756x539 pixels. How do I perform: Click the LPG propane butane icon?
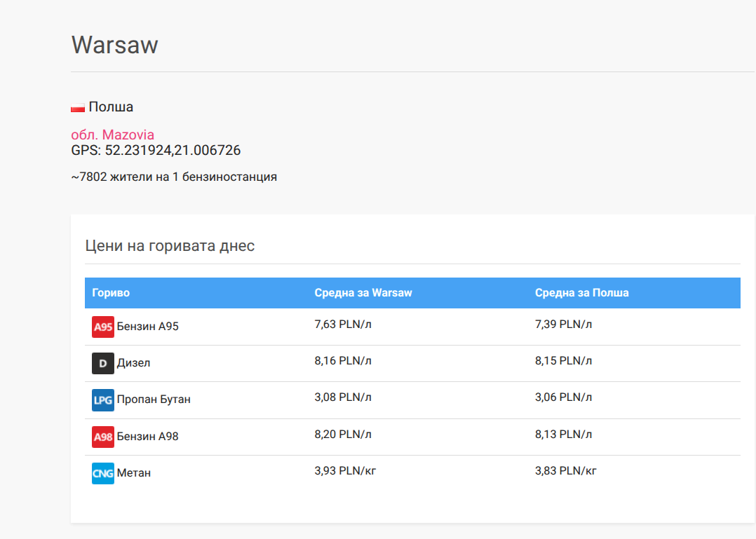click(102, 400)
